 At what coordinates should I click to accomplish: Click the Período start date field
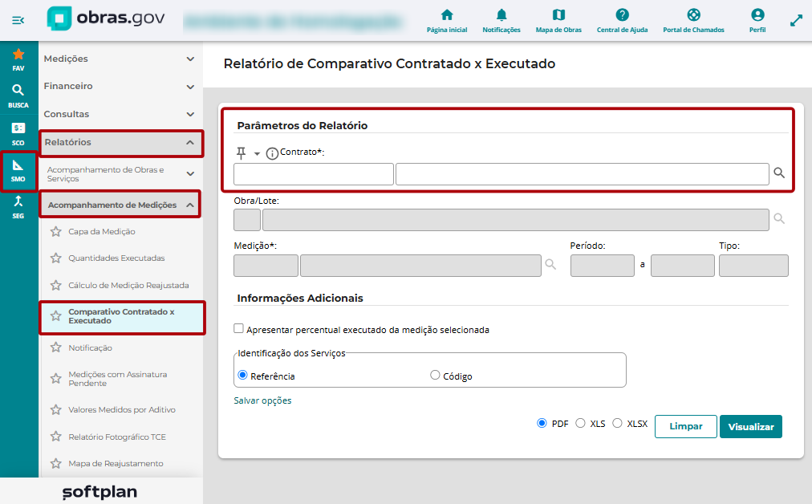(x=603, y=265)
